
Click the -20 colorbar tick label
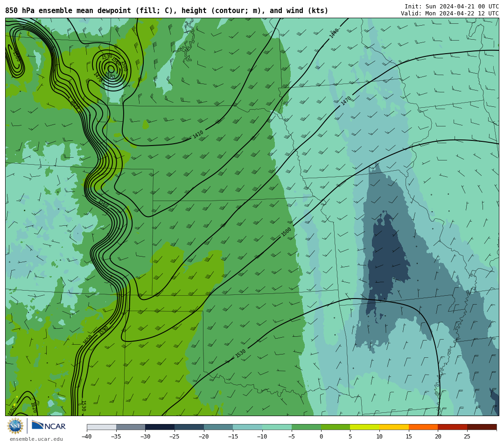(204, 436)
